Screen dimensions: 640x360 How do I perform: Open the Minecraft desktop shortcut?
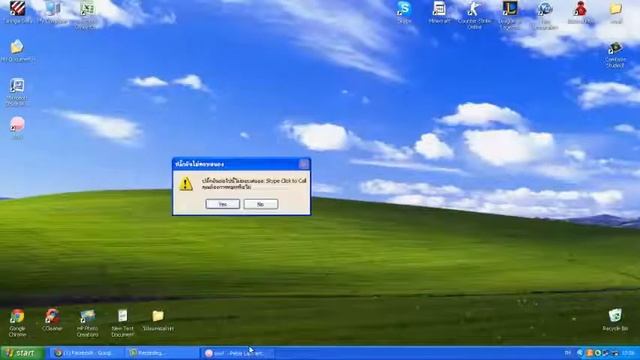439,12
